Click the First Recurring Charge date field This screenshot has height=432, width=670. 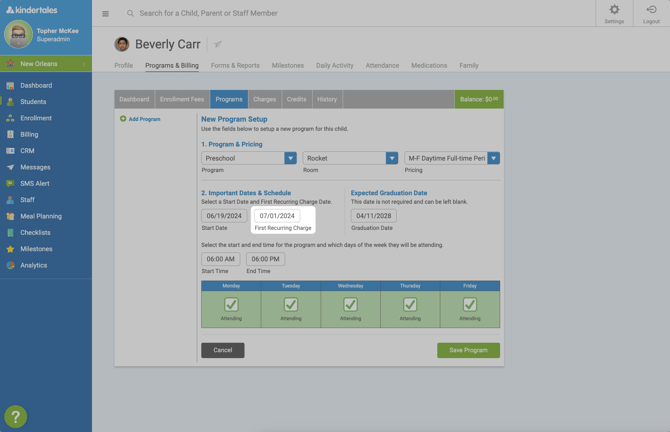click(277, 215)
